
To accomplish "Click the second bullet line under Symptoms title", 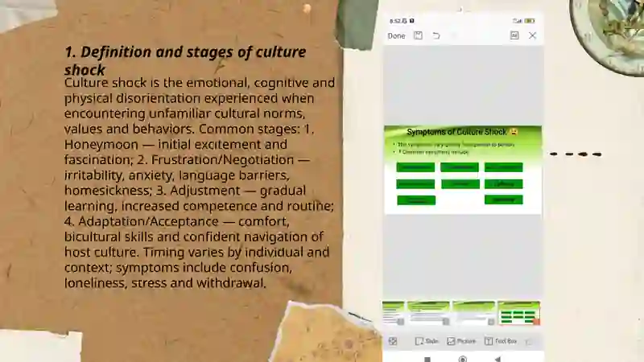I will tap(431, 152).
